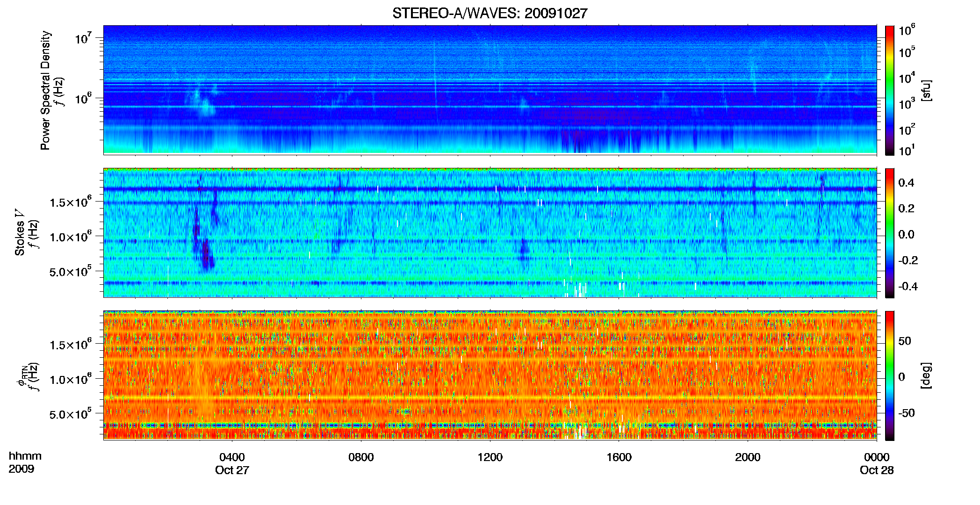The width and height of the screenshot is (980, 505).
Task: Click the sfu intensity colorbar
Action: 889,90
